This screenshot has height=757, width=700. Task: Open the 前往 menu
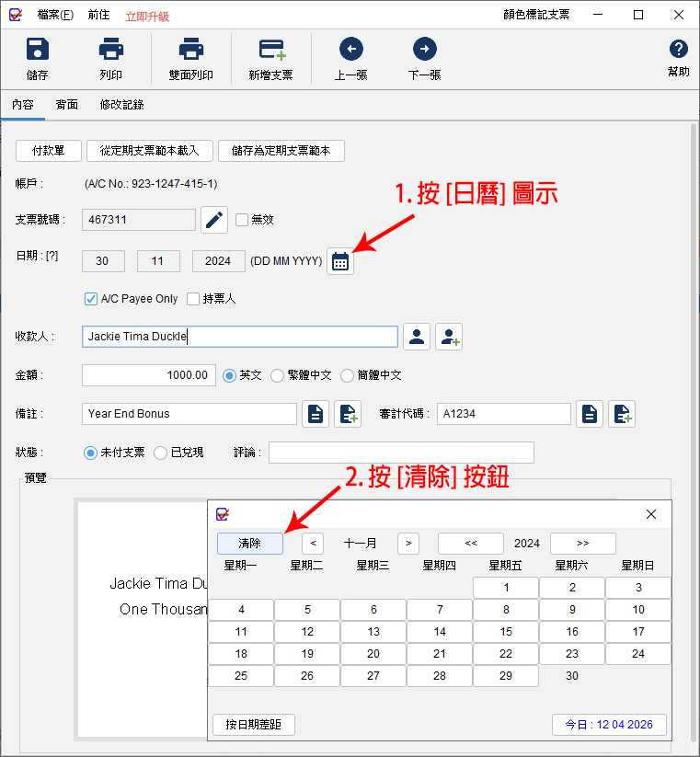point(99,15)
